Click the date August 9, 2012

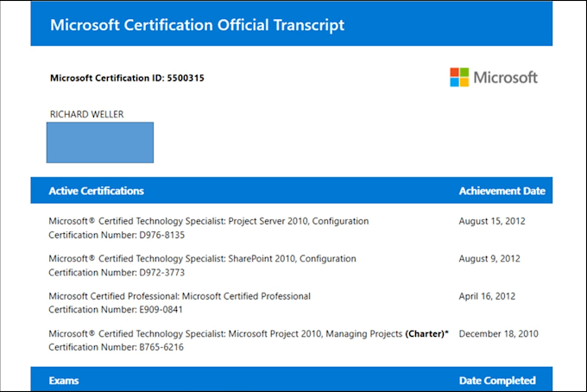click(489, 259)
